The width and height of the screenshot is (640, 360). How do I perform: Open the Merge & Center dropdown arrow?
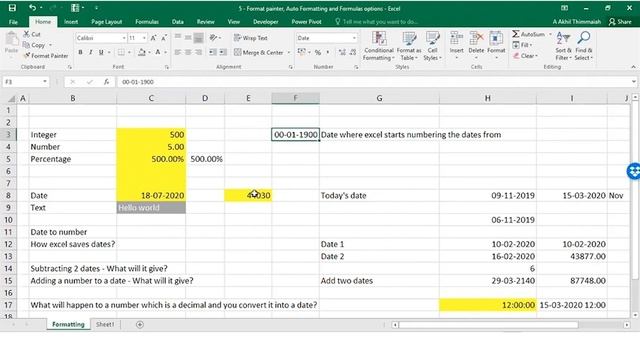pyautogui.click(x=289, y=52)
